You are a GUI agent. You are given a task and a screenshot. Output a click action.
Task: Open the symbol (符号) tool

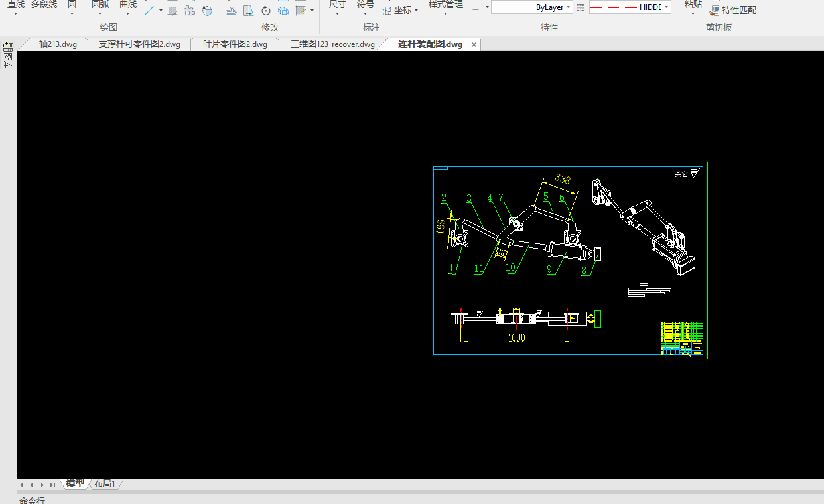(366, 5)
